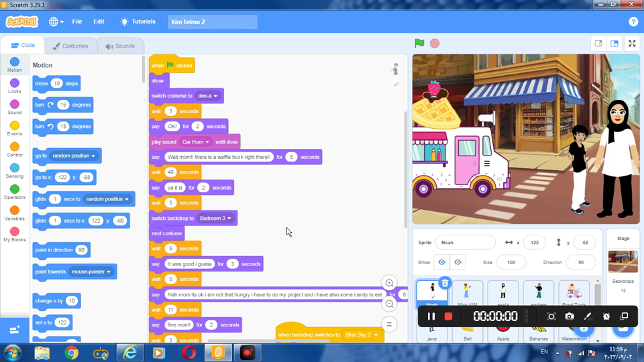Reset workspace zoom with equals button
The image size is (644, 362).
click(x=389, y=324)
